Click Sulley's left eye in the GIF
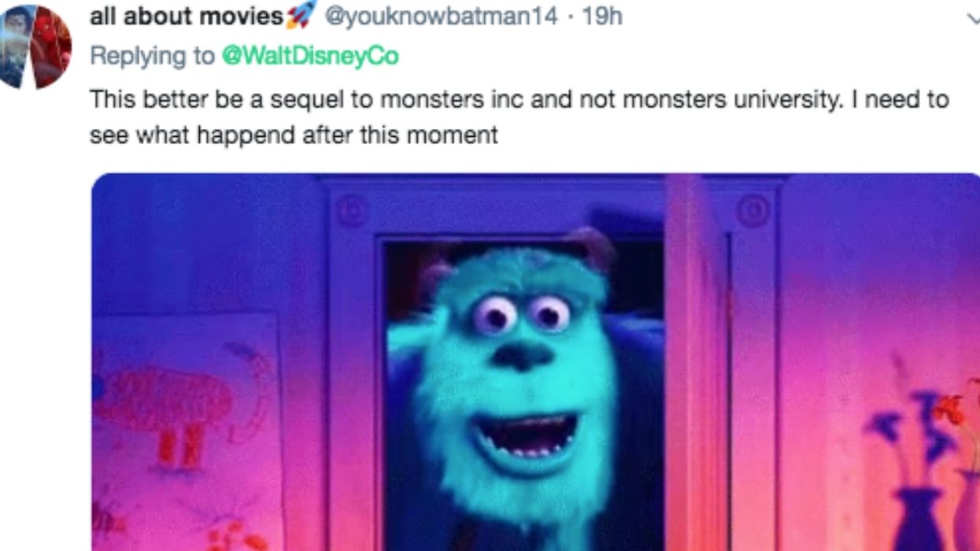This screenshot has height=551, width=980. (x=495, y=315)
